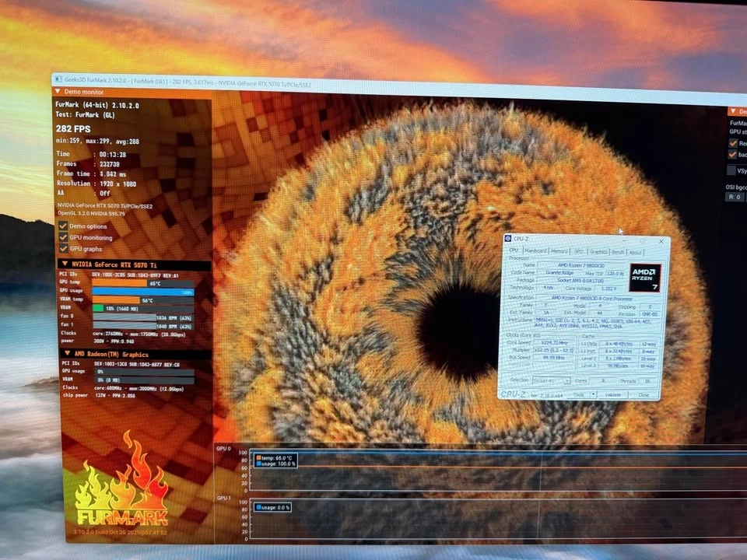Collapse the Demo monitor panel

click(x=58, y=91)
